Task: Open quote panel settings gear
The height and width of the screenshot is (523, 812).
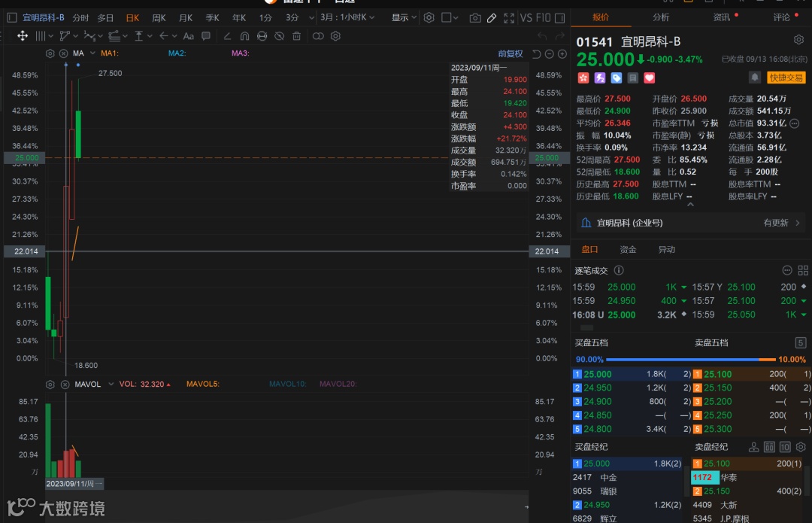Action: [x=798, y=40]
